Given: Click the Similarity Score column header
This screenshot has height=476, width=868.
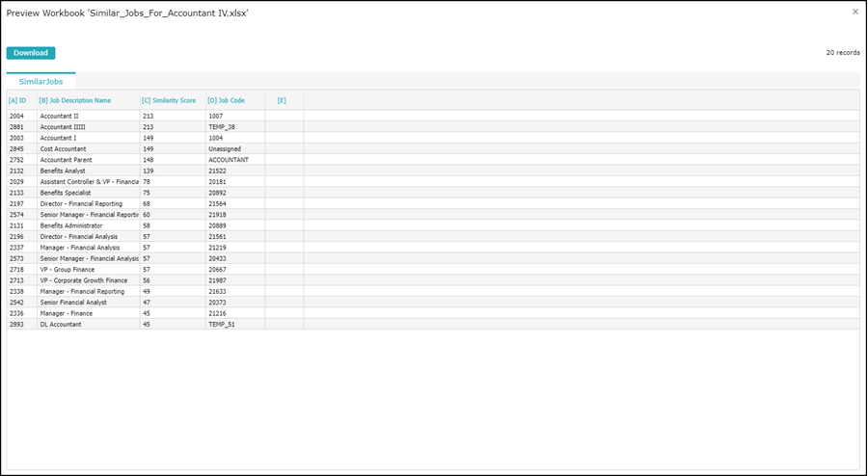Looking at the screenshot, I should pyautogui.click(x=169, y=100).
